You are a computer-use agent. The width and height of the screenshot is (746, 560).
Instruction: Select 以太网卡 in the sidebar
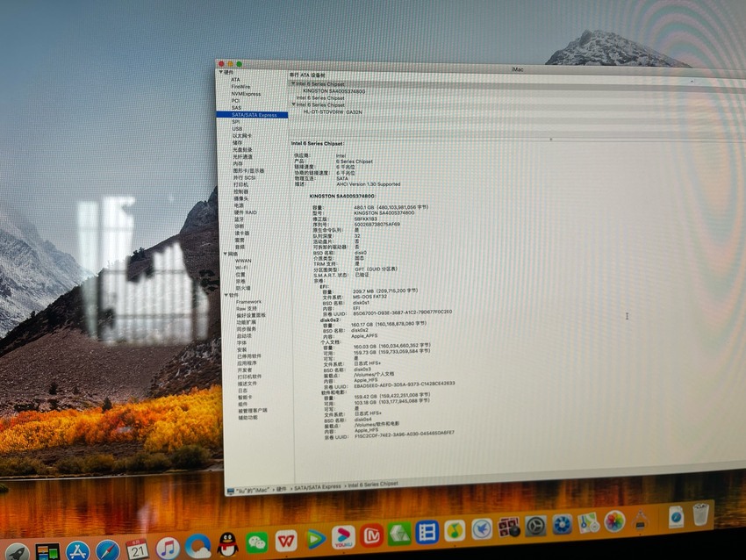(x=242, y=135)
